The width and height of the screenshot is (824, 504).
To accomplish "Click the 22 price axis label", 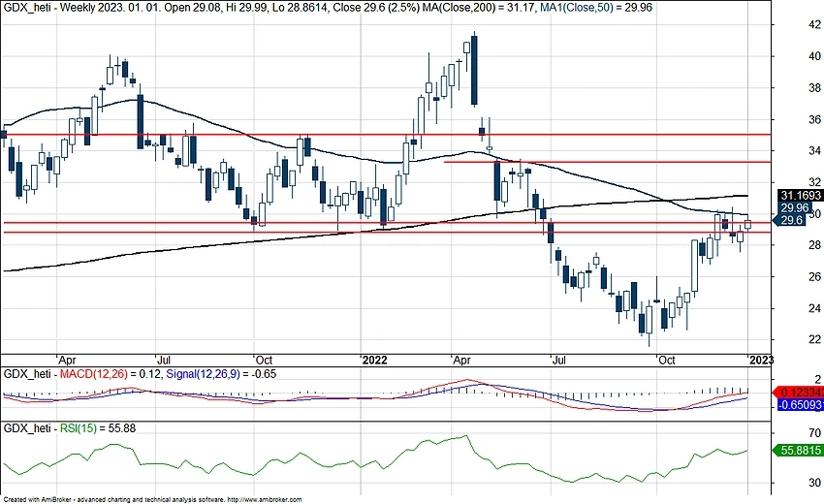I will (814, 339).
